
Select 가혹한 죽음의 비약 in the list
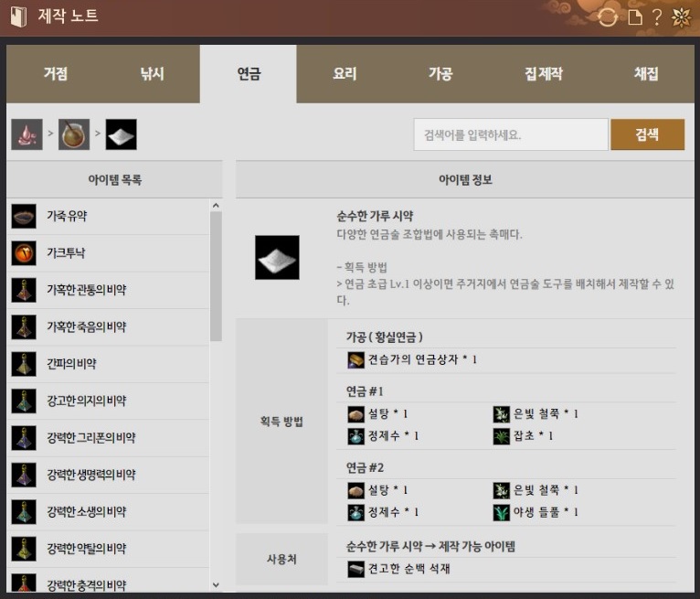[108, 327]
